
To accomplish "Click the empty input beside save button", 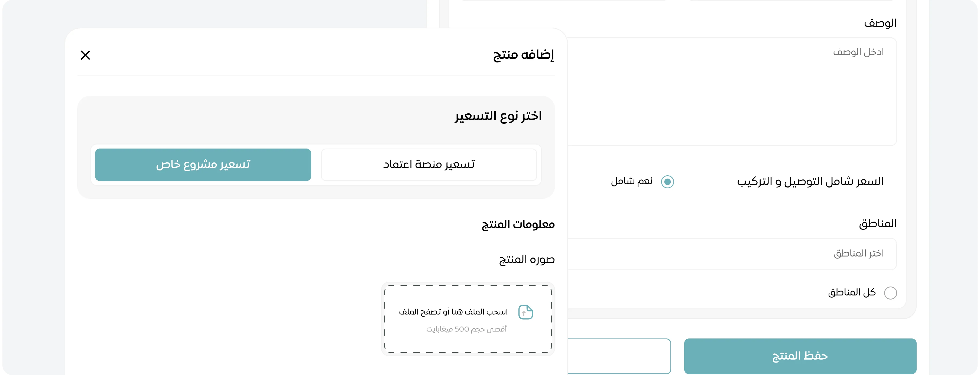I will point(620,356).
